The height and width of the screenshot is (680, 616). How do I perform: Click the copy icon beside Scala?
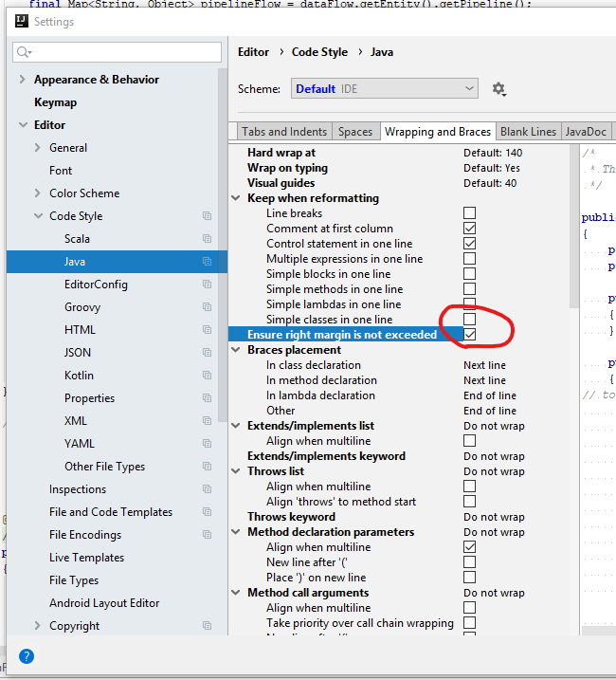point(208,238)
